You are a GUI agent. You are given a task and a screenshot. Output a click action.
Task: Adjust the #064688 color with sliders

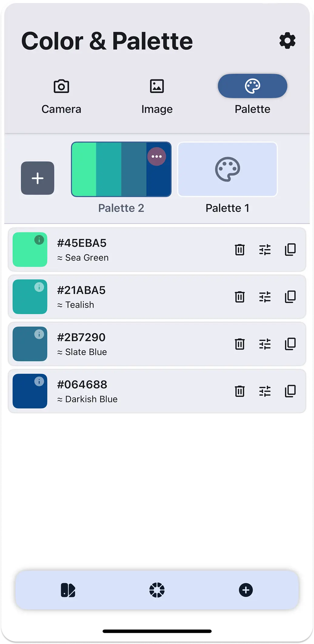[265, 391]
